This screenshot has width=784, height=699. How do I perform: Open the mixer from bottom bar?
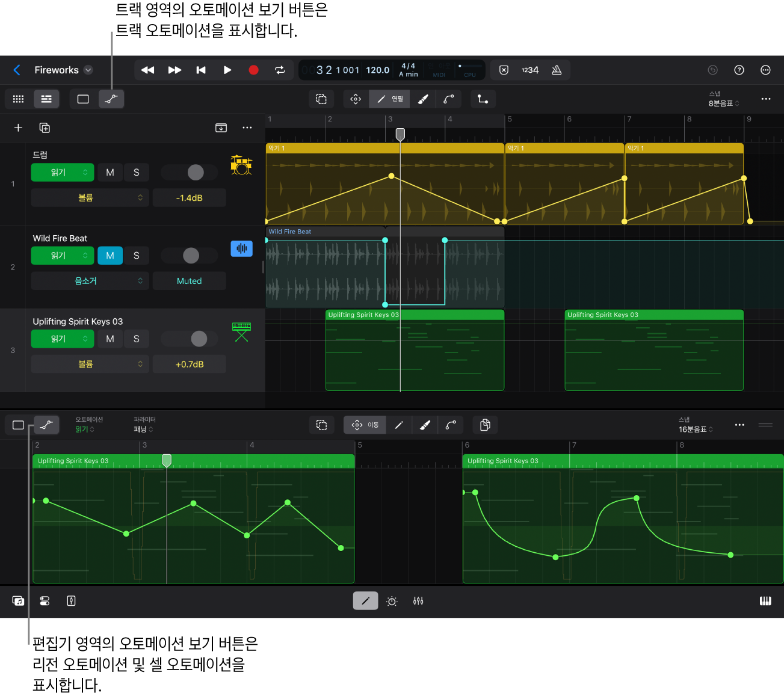point(418,601)
